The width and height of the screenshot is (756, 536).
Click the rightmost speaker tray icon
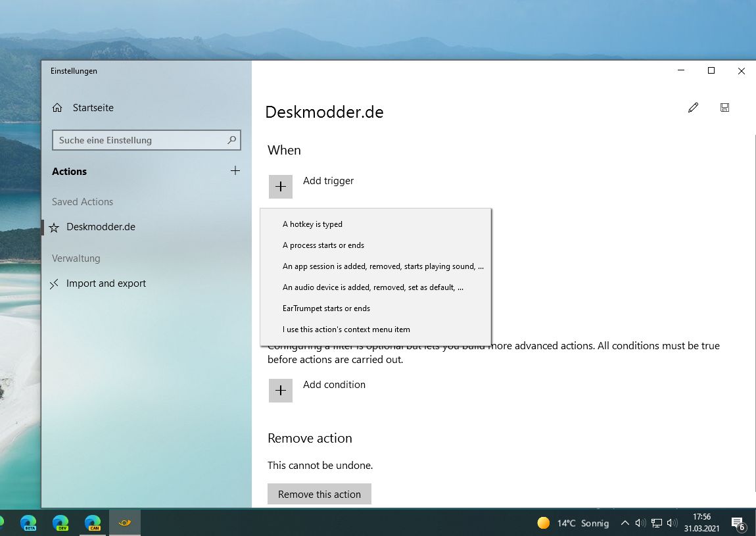click(672, 523)
